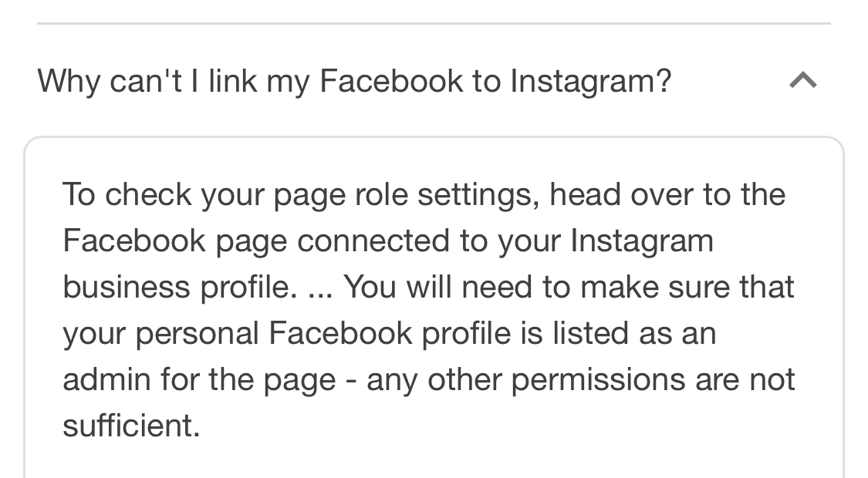Click the word "Instagram?" in the question heading
The image size is (868, 478).
tap(590, 80)
